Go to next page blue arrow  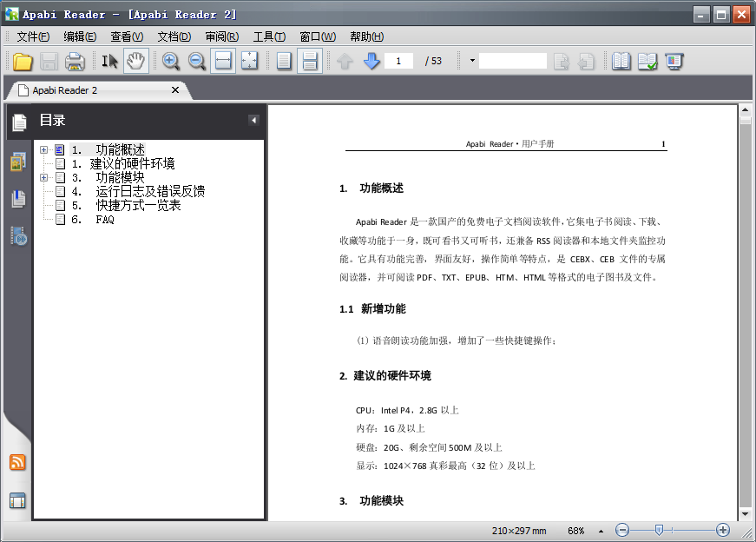click(x=371, y=62)
